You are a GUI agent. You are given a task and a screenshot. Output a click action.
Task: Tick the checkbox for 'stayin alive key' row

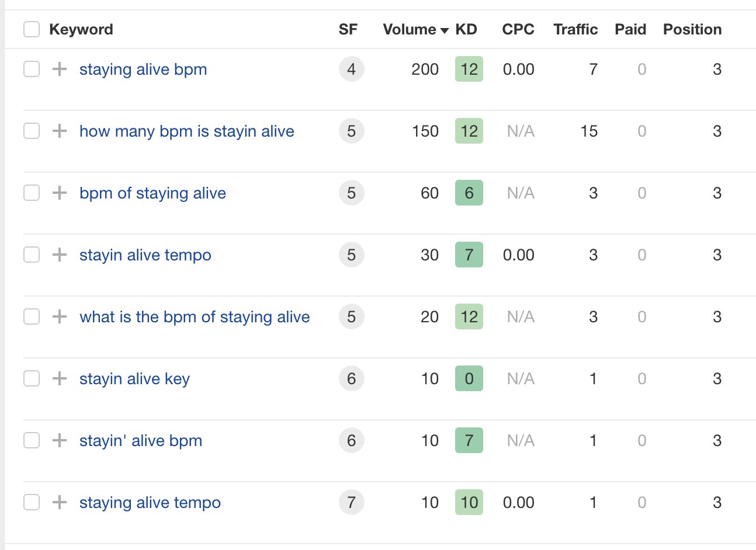pos(32,378)
